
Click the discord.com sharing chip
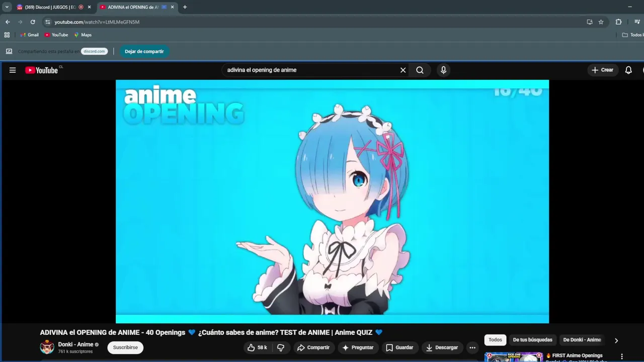tap(94, 51)
